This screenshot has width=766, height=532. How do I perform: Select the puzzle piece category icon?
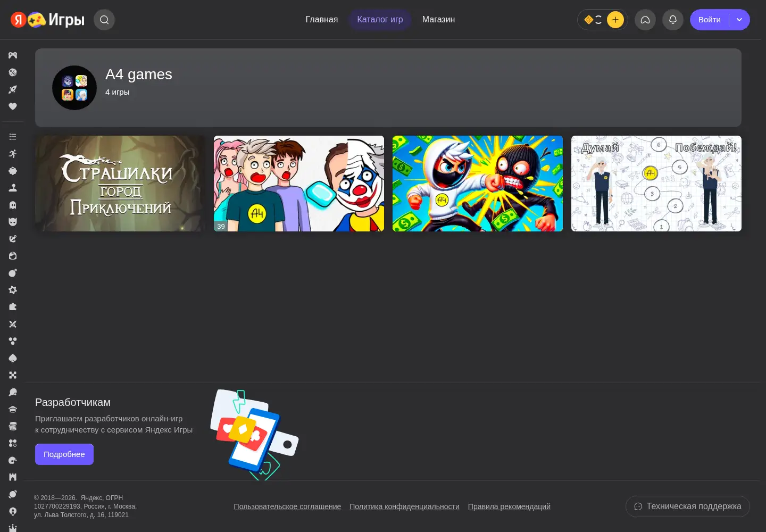pyautogui.click(x=13, y=307)
